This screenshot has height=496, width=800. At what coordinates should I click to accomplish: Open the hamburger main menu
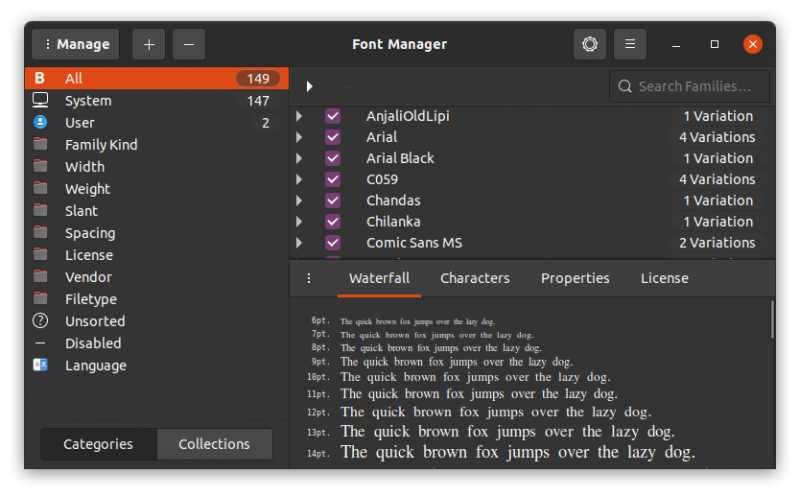pos(630,44)
